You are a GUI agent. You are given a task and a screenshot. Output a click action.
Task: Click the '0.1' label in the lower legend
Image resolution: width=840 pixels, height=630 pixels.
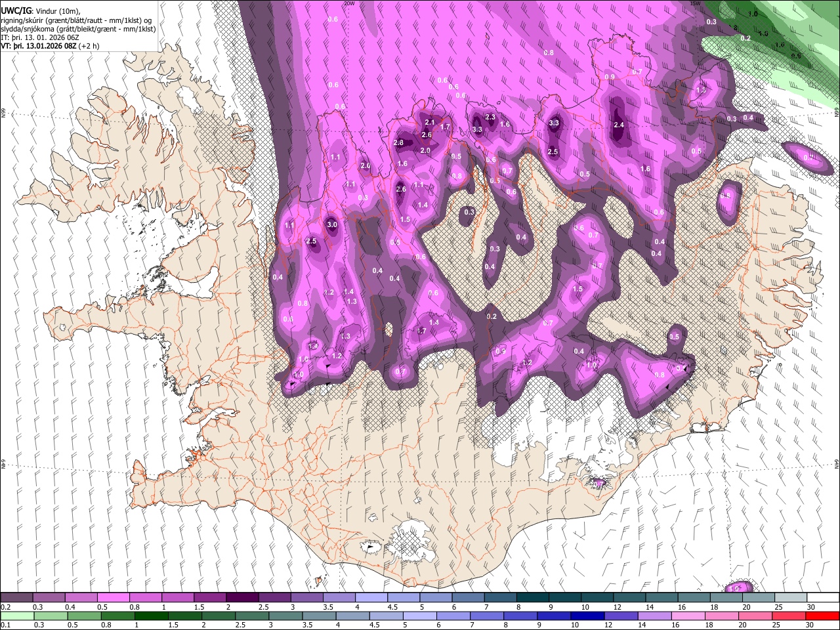click(x=5, y=625)
